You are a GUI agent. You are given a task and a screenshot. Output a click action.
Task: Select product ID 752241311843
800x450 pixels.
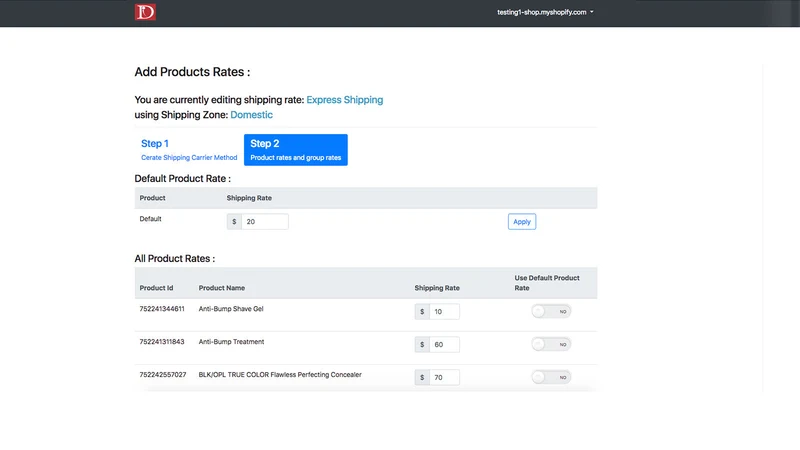pyautogui.click(x=162, y=342)
